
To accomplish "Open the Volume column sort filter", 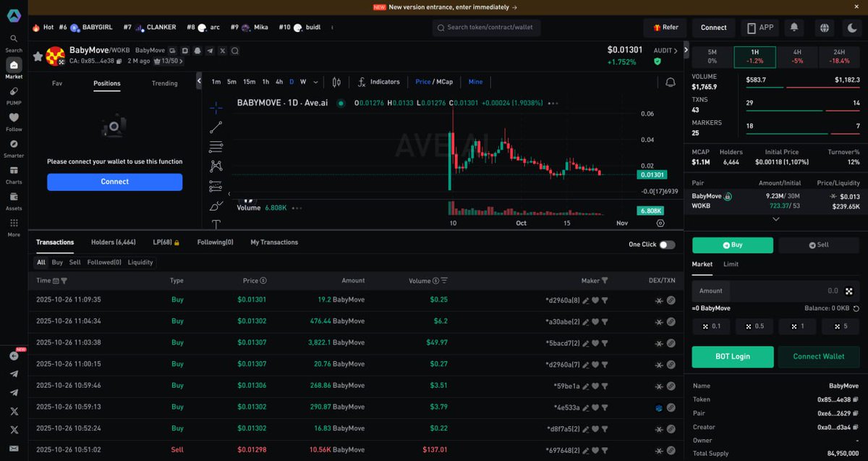I will click(444, 281).
